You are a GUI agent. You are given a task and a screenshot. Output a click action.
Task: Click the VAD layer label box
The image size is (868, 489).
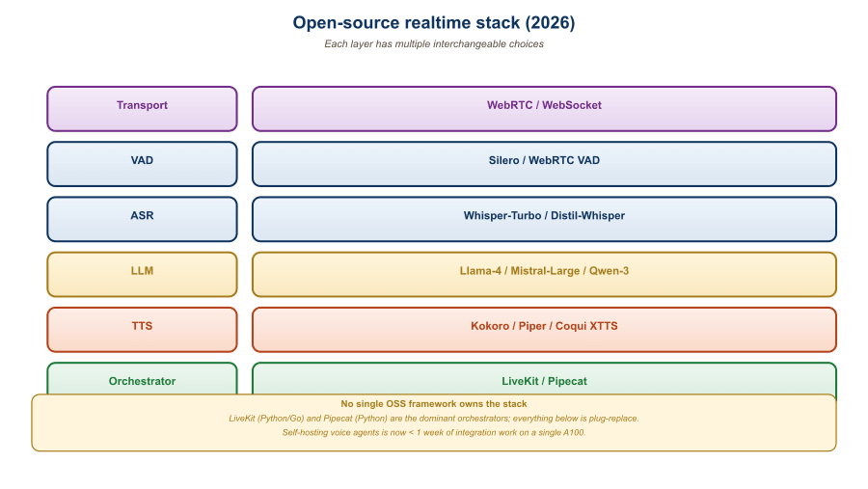(143, 164)
